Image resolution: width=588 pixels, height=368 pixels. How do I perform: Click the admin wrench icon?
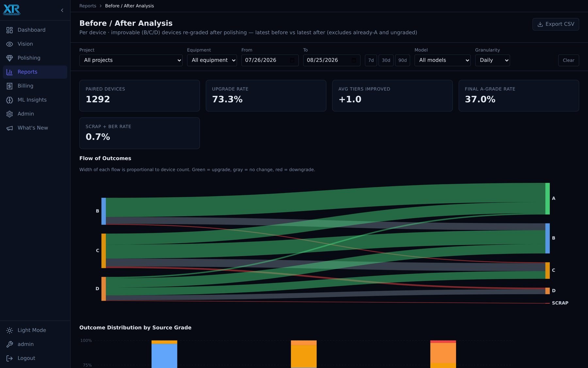[x=9, y=344]
